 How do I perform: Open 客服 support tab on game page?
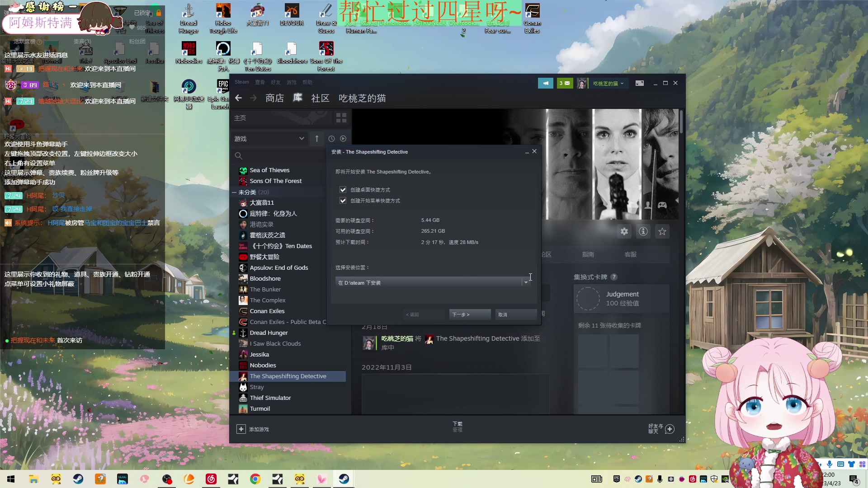point(631,254)
